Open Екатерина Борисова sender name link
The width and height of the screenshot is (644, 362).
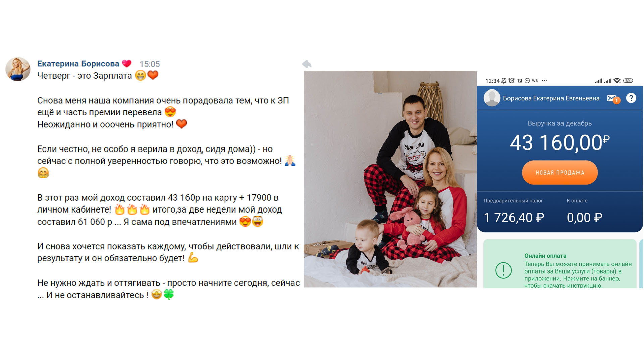tap(78, 64)
